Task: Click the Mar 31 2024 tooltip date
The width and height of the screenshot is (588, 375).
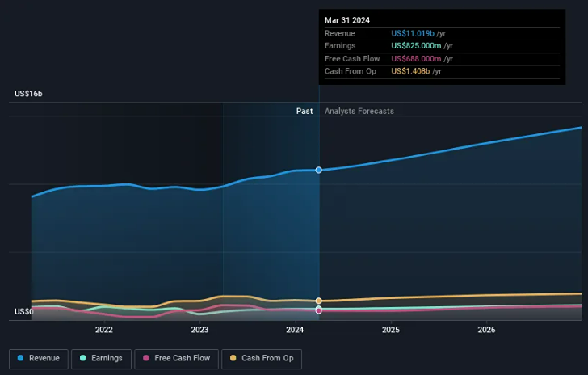Action: 344,20
